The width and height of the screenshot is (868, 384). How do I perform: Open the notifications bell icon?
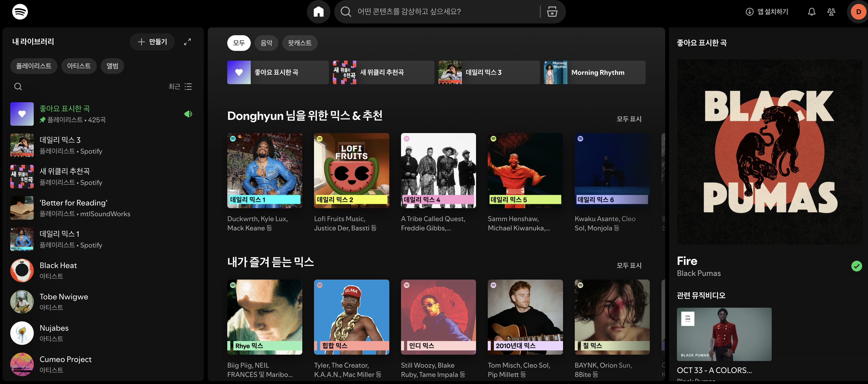point(811,12)
